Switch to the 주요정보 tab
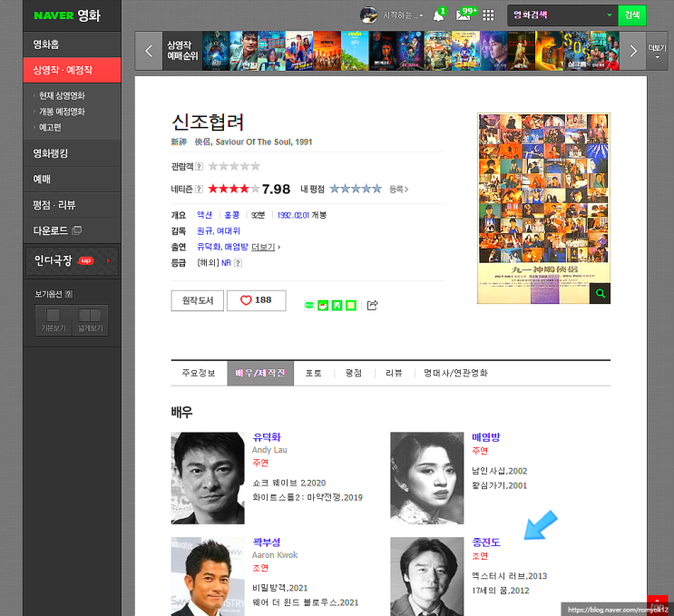Image resolution: width=674 pixels, height=616 pixels. point(199,373)
